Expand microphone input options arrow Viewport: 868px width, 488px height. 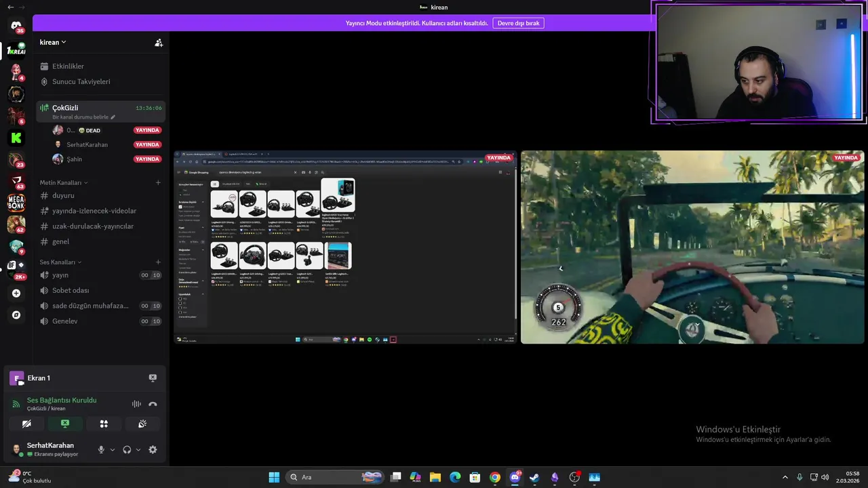point(113,449)
